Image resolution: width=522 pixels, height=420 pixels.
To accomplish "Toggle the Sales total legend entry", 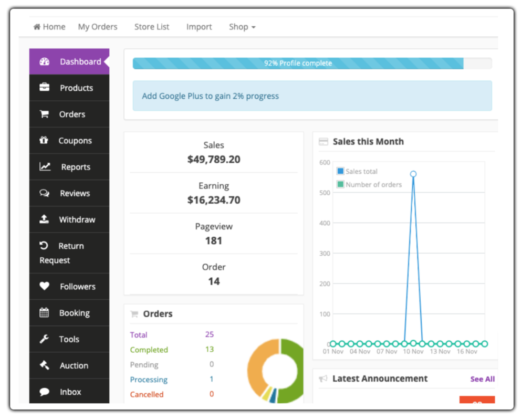I will (x=357, y=171).
